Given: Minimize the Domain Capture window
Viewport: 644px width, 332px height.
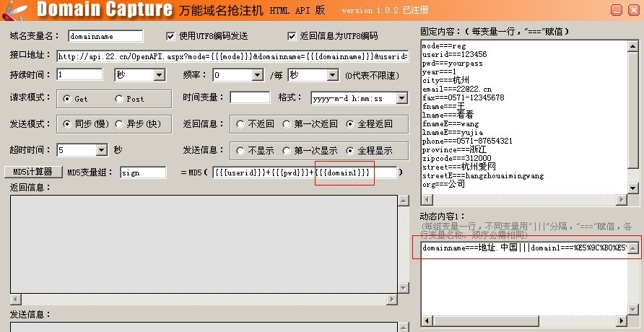Looking at the screenshot, I should pyautogui.click(x=616, y=9).
